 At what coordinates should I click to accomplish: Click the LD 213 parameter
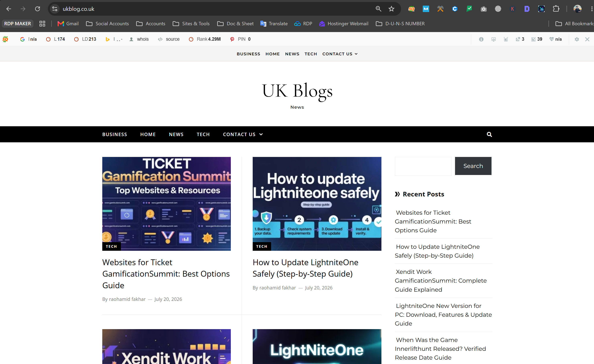[85, 39]
